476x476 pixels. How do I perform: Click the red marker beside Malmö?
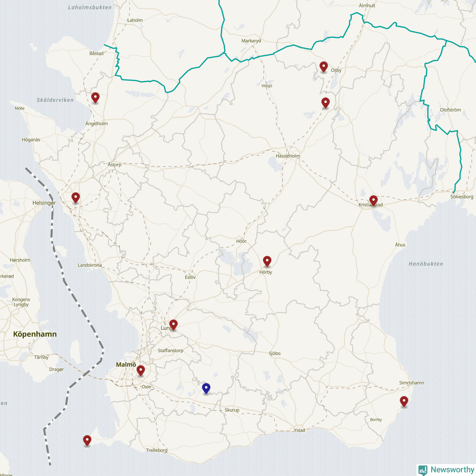coord(141,370)
